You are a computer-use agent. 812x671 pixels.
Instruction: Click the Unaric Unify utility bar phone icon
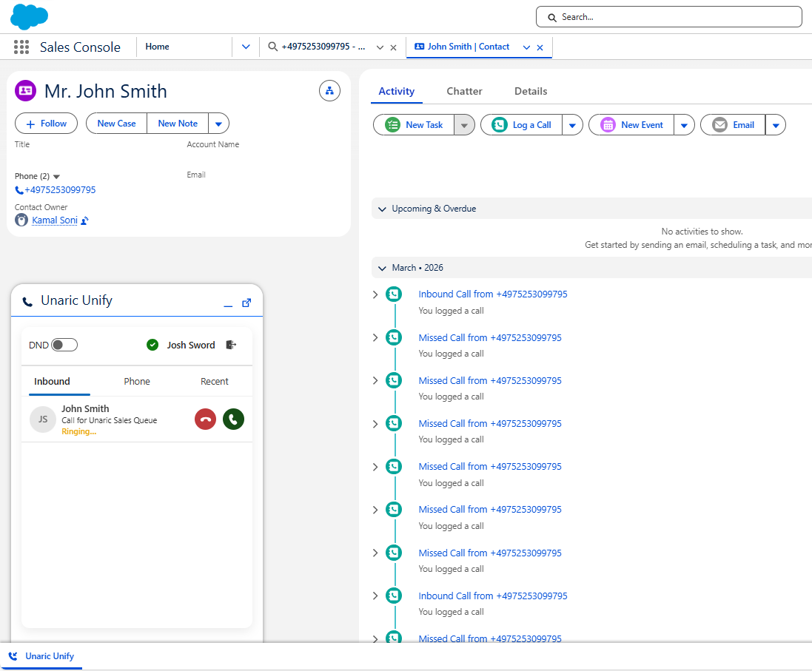13,656
